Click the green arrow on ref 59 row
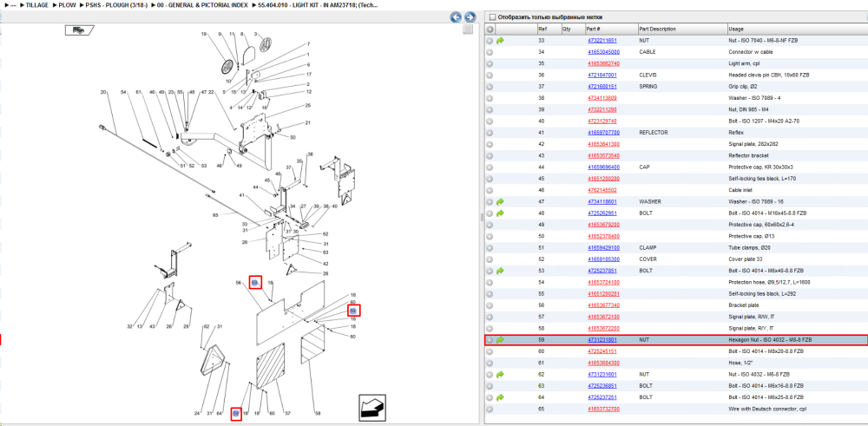This screenshot has width=868, height=426. (501, 340)
